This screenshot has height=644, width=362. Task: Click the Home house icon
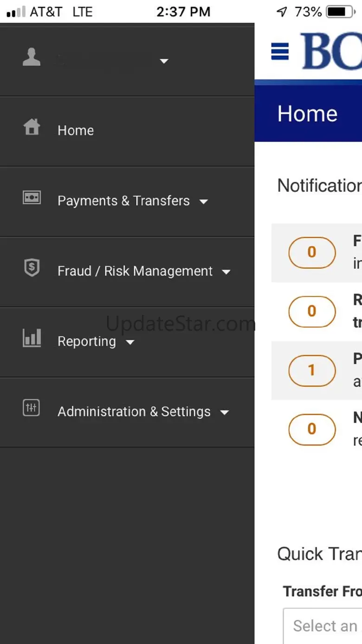point(32,127)
